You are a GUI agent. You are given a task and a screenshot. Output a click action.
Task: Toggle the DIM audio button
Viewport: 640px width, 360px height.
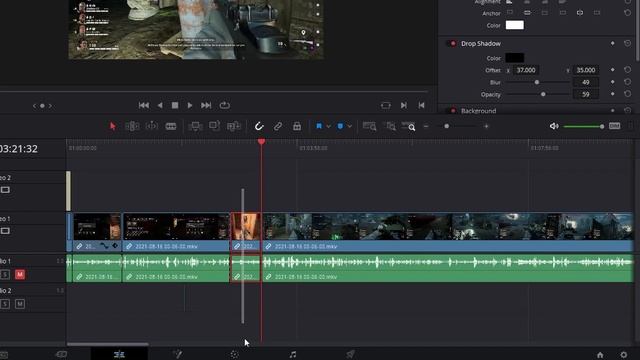point(614,126)
